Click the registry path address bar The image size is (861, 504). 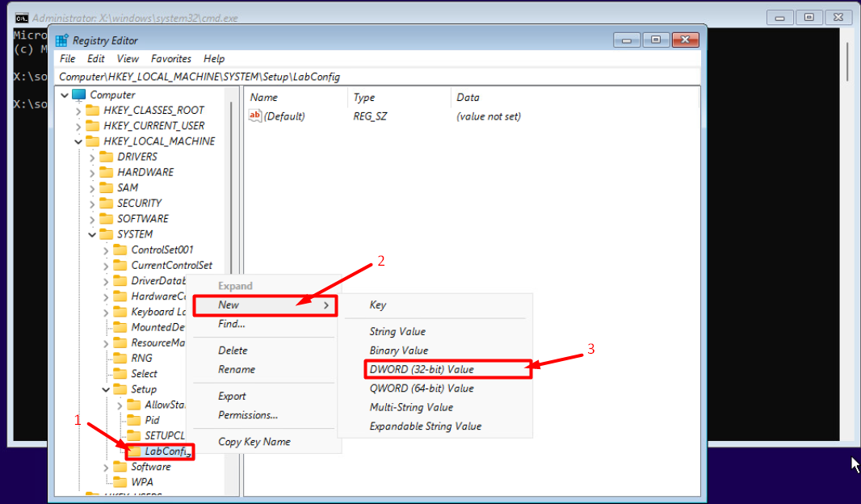(x=378, y=76)
